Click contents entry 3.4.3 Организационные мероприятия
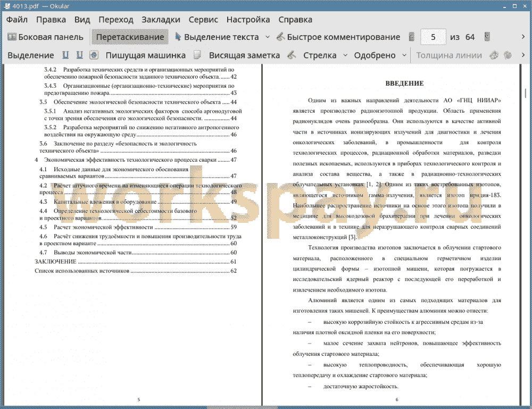Image resolution: width=532 pixels, height=409 pixels. click(140, 89)
